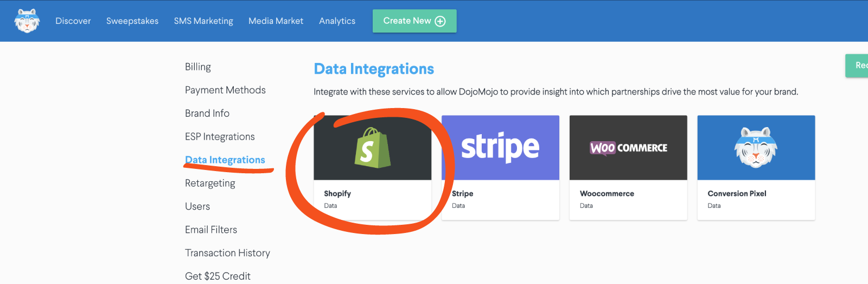
Task: Select the Stripe card title
Action: tap(463, 193)
